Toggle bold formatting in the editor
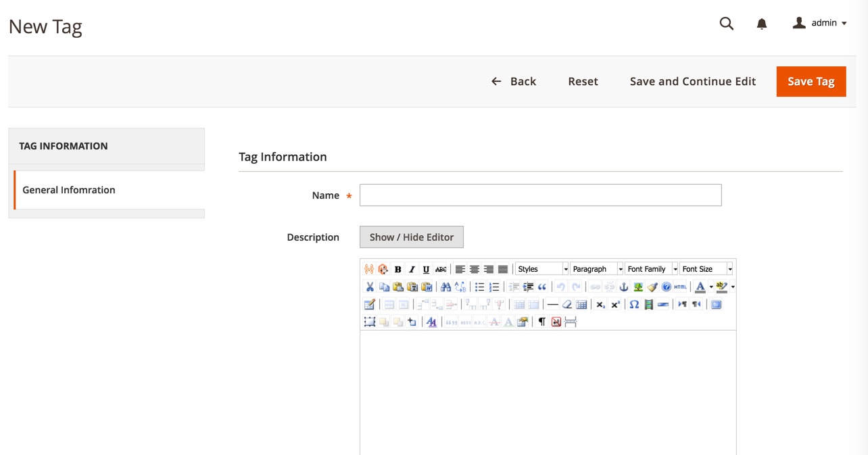This screenshot has height=455, width=868. click(x=397, y=269)
